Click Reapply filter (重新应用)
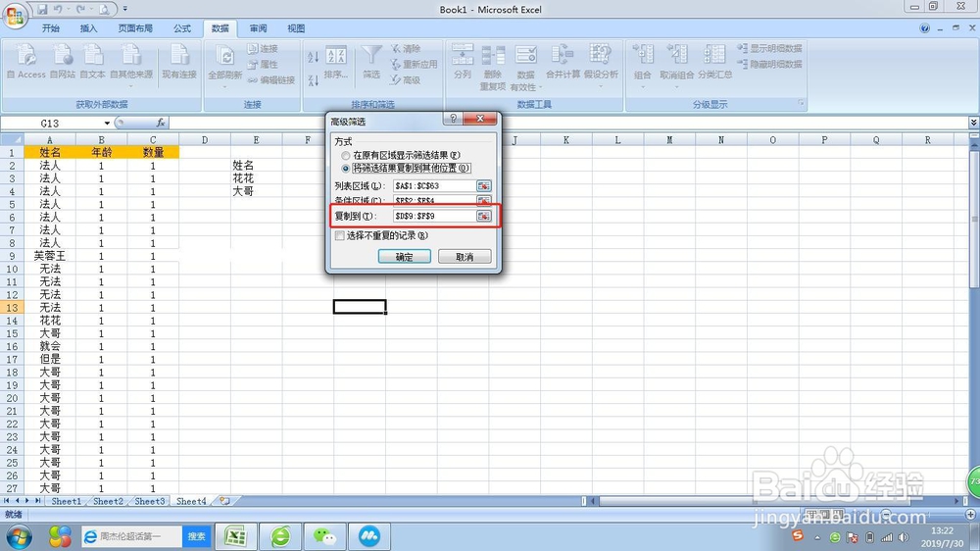 tap(414, 64)
